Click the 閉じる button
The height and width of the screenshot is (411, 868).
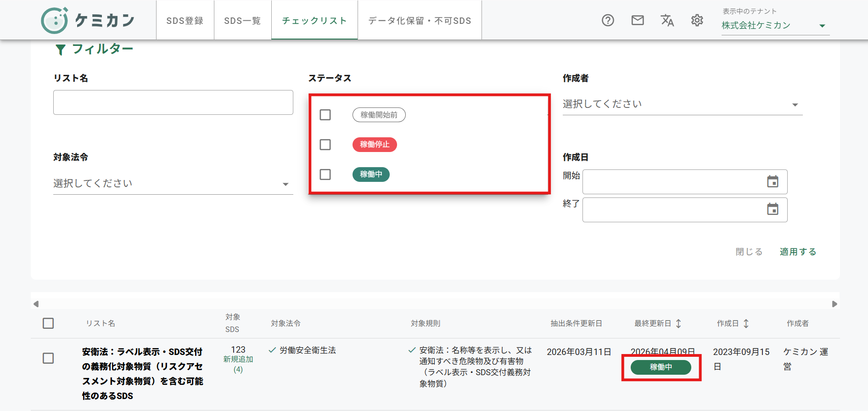[x=749, y=252]
